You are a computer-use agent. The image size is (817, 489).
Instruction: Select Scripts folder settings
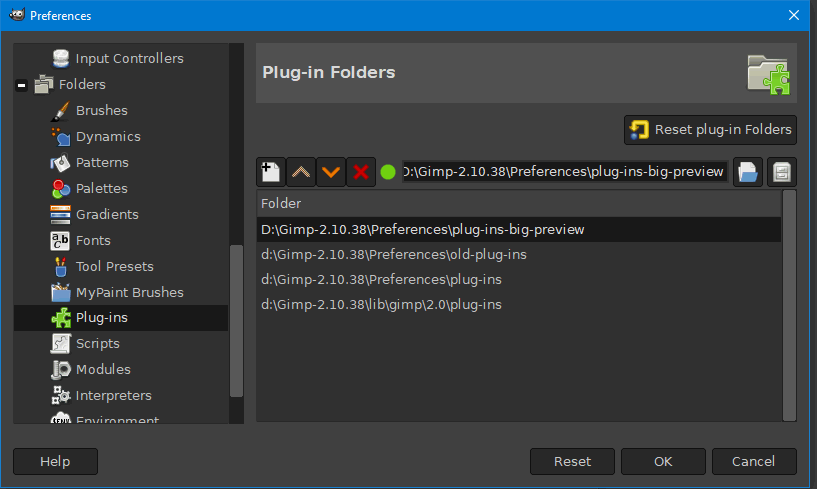pos(98,344)
